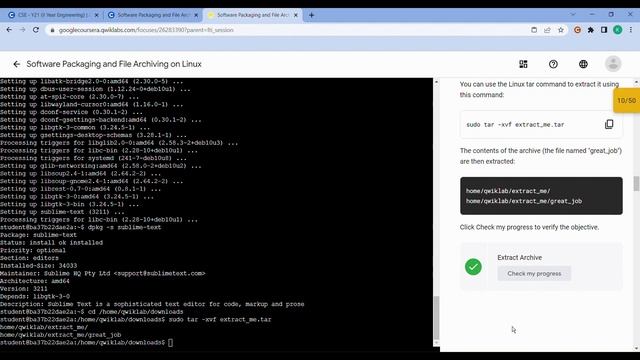Reload the current page

point(36,30)
